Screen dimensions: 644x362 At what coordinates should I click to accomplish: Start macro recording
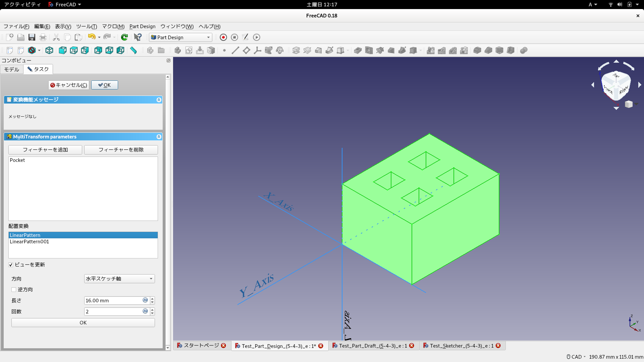pyautogui.click(x=223, y=37)
